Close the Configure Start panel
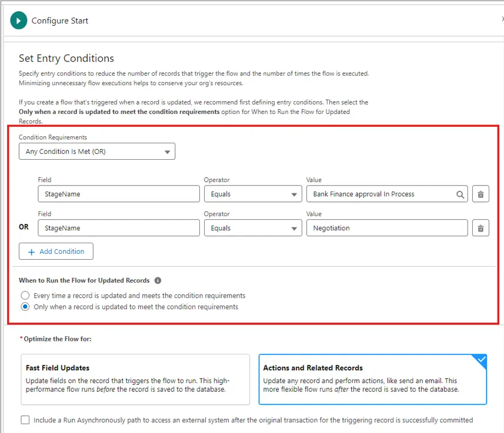 [502, 19]
